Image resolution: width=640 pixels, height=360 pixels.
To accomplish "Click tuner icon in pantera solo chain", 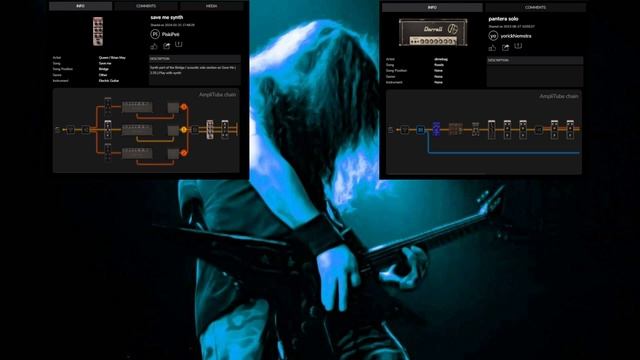I will (x=404, y=130).
